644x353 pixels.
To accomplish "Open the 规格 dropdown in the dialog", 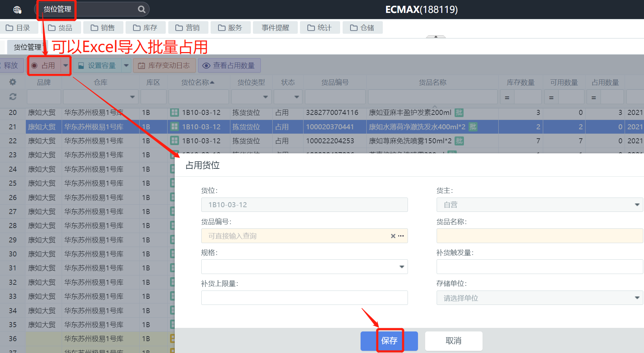I will [x=305, y=267].
